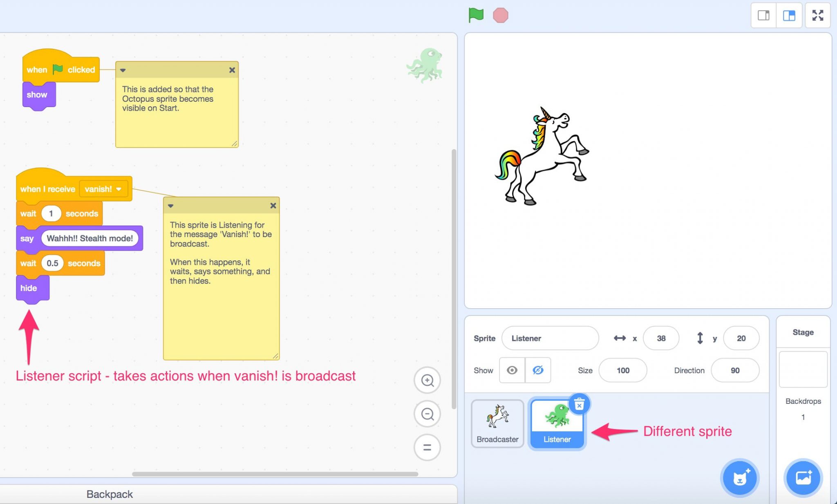
Task: Zoom out of the code workspace
Action: click(427, 414)
